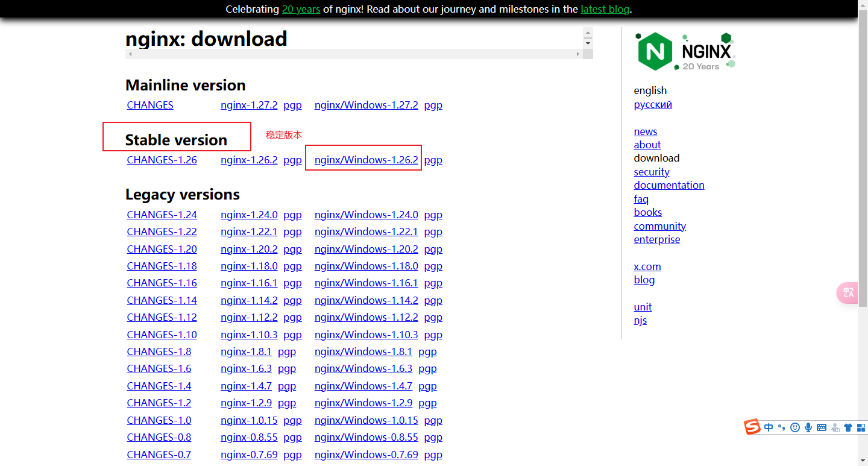The height and width of the screenshot is (466, 868).
Task: Open the njs sidebar link
Action: point(640,320)
